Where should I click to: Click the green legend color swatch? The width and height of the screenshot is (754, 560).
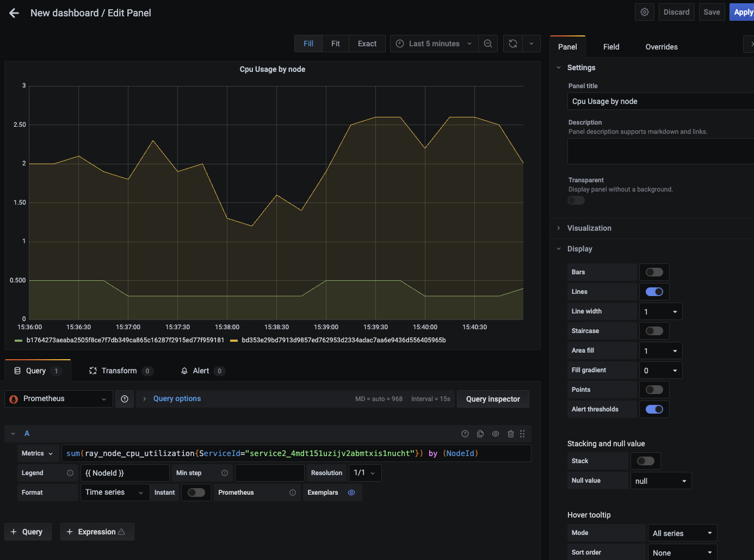18,340
